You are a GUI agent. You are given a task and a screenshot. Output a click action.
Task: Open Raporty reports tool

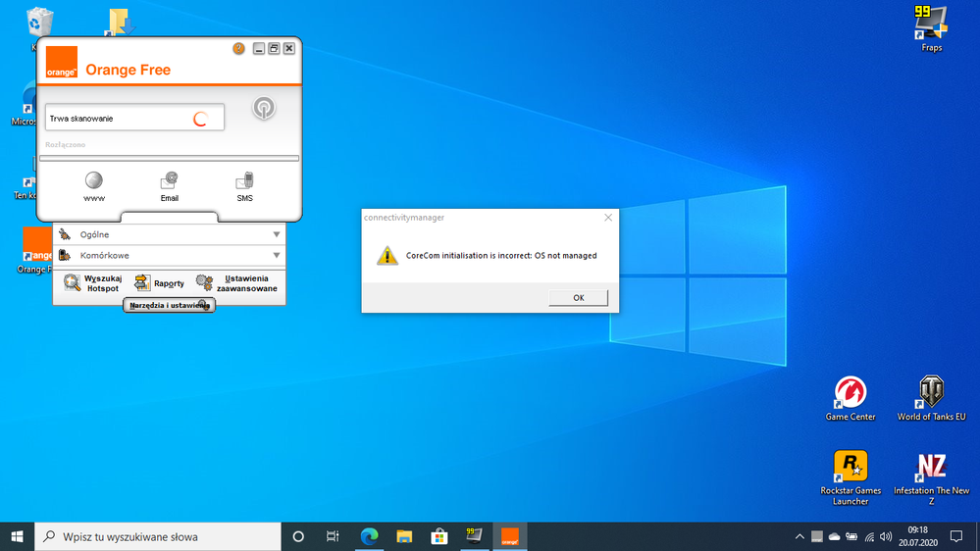(x=159, y=283)
